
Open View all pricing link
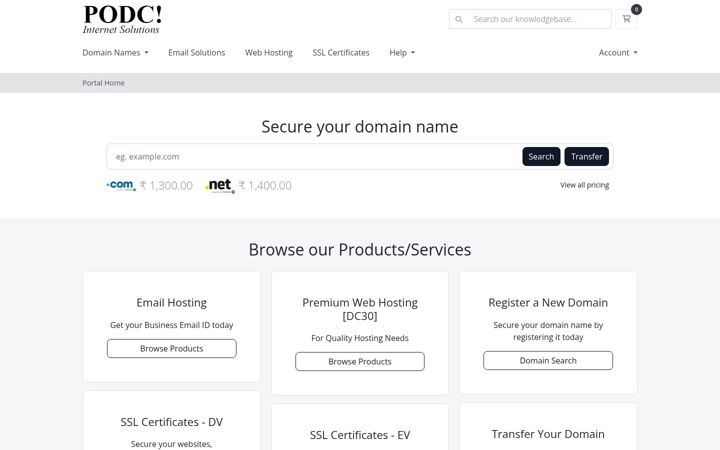(584, 185)
